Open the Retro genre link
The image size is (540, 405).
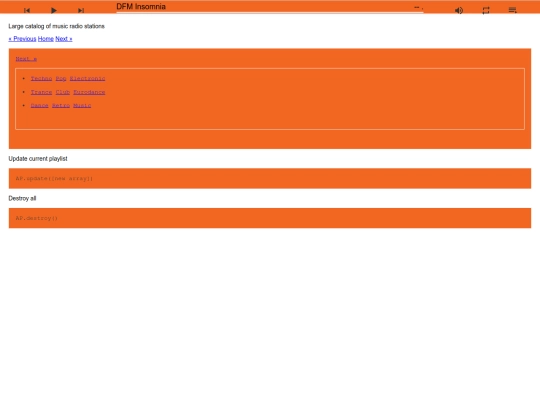(61, 105)
